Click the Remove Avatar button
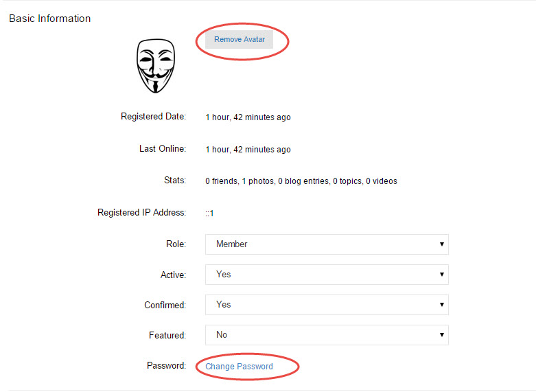Viewport: 536px width, 392px height. click(x=239, y=40)
